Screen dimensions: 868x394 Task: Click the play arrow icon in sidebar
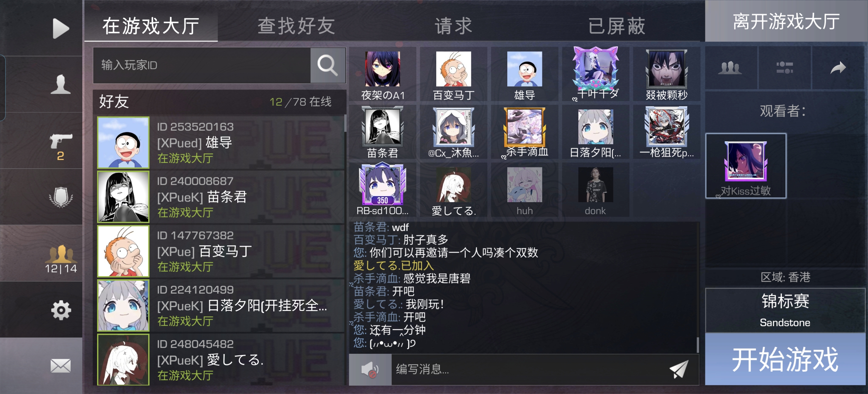tap(61, 28)
